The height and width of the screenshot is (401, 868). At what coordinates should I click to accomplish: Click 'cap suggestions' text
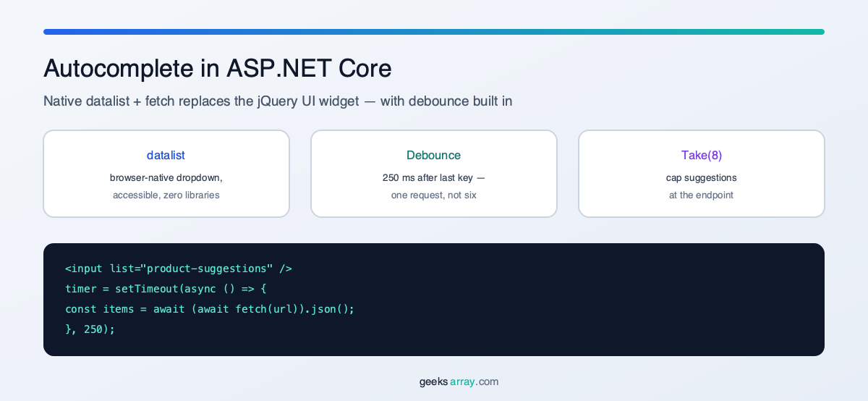click(x=701, y=177)
